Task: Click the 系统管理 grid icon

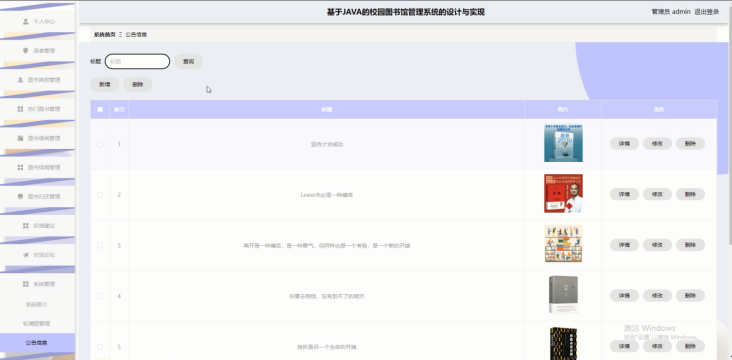Action: (26, 284)
